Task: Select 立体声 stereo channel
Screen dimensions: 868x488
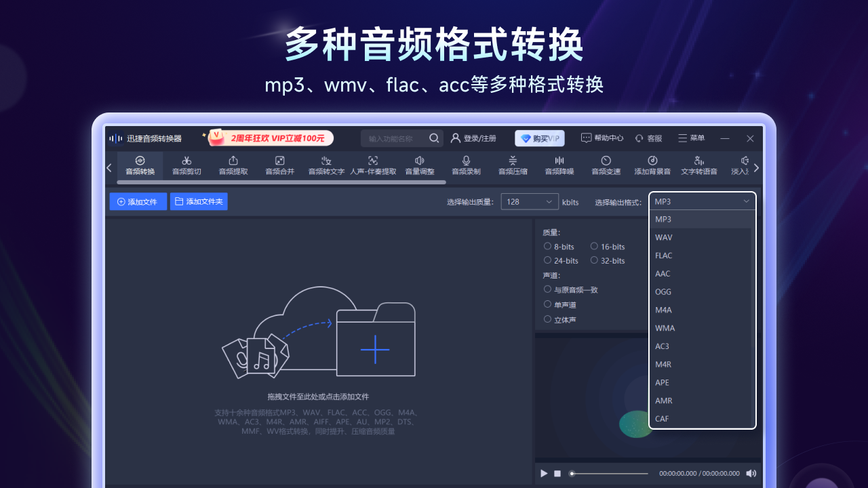Action: [x=559, y=319]
